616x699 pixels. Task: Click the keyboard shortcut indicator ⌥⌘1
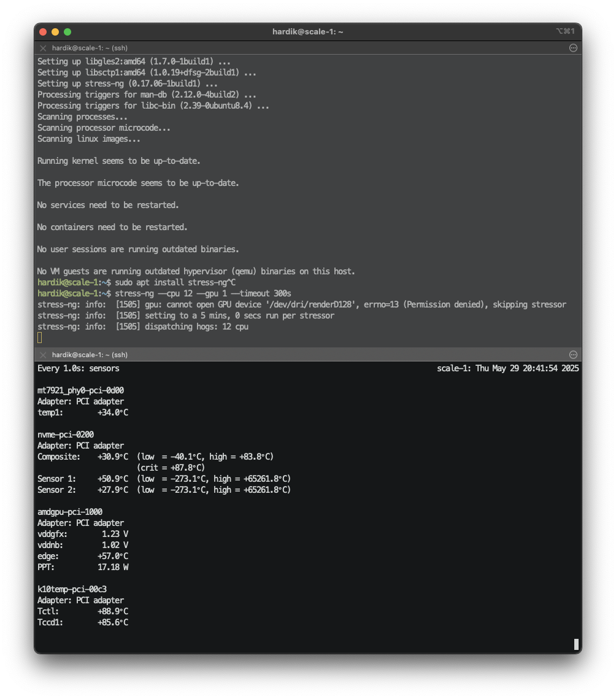[566, 31]
